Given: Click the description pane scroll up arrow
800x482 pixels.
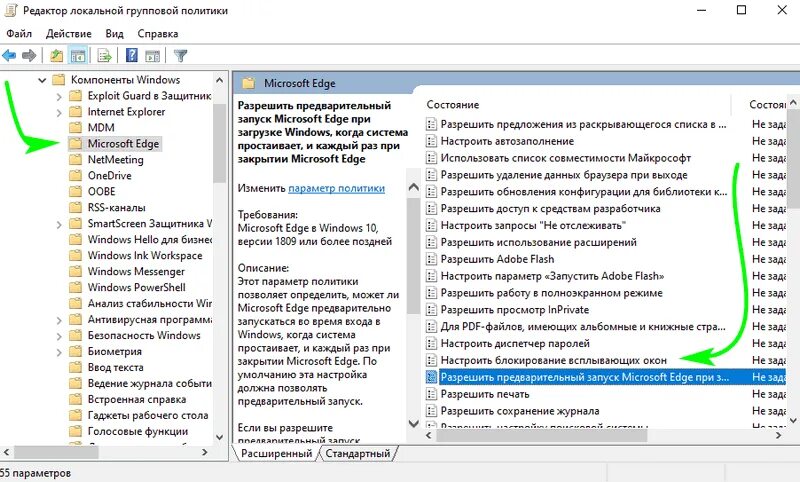Looking at the screenshot, I should coord(414,187).
